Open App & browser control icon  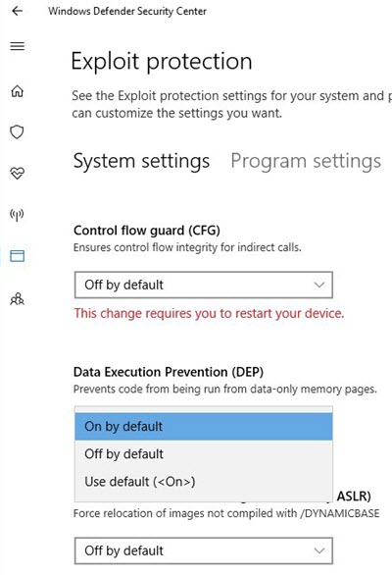(x=18, y=255)
